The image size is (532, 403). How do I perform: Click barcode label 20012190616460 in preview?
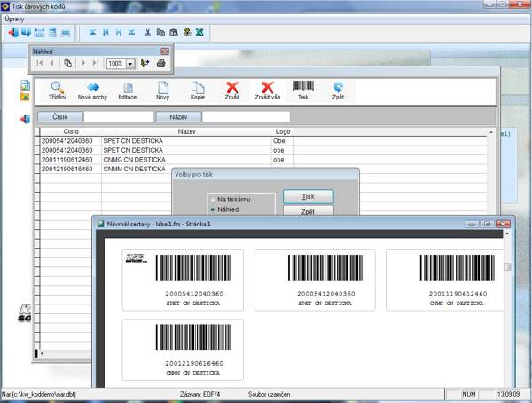pos(183,350)
